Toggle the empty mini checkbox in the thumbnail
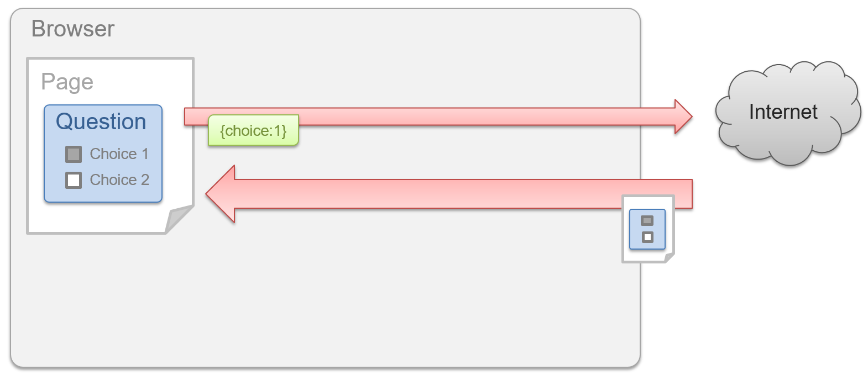Screen dimensions: 868x391 [647, 237]
